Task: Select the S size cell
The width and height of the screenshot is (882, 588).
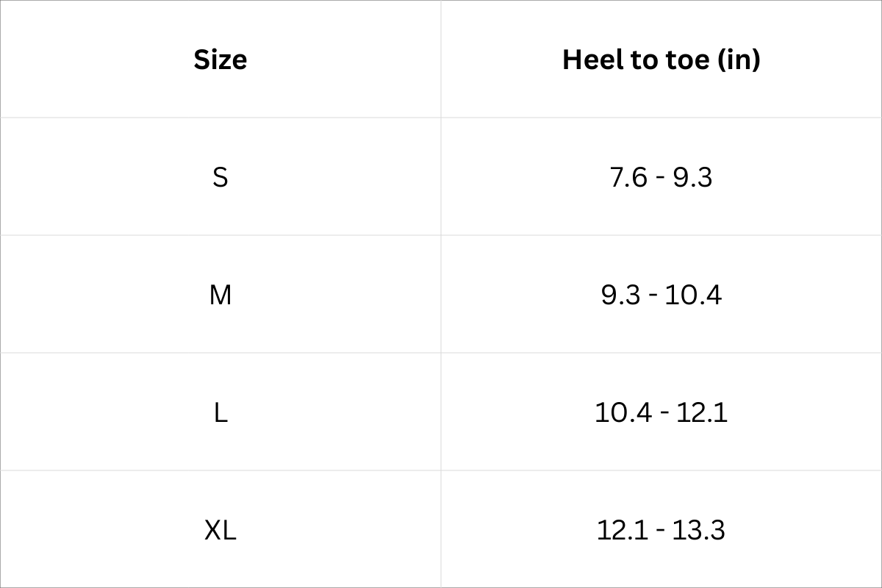Action: point(220,177)
